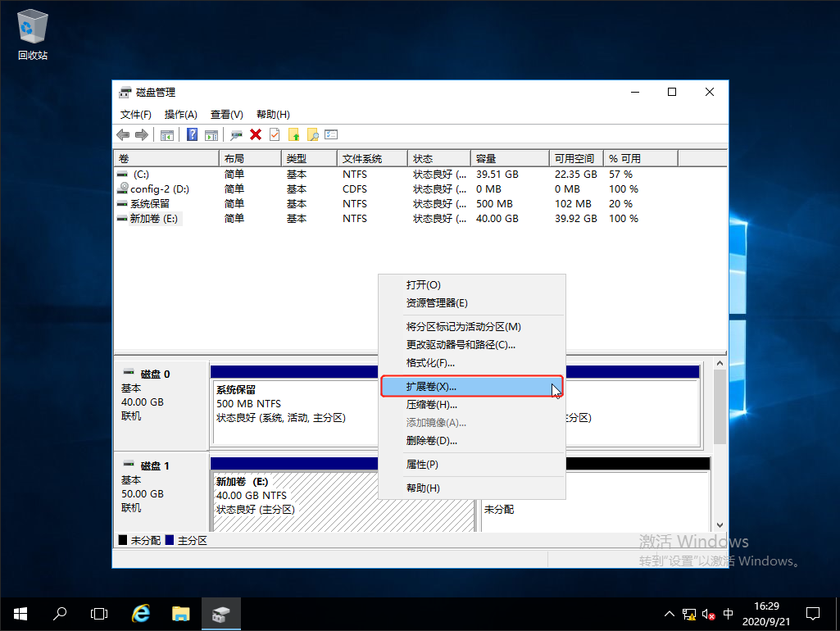The height and width of the screenshot is (631, 840).
Task: Open the 操作(A) menu
Action: coord(180,115)
